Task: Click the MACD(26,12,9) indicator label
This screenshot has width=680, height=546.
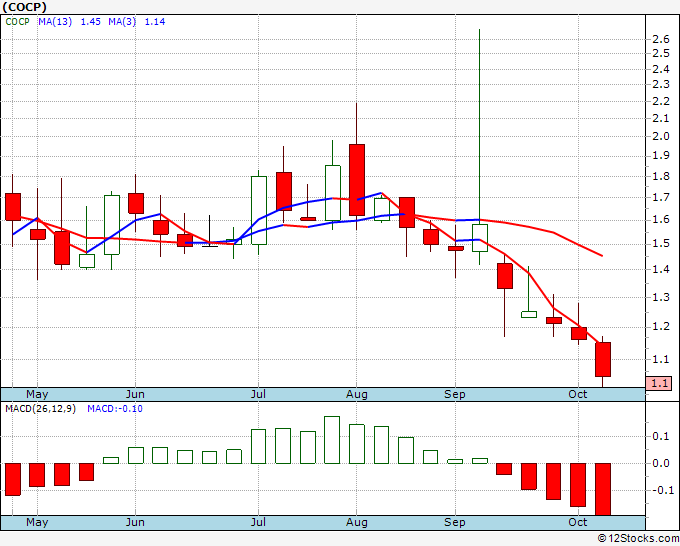Action: (x=40, y=409)
